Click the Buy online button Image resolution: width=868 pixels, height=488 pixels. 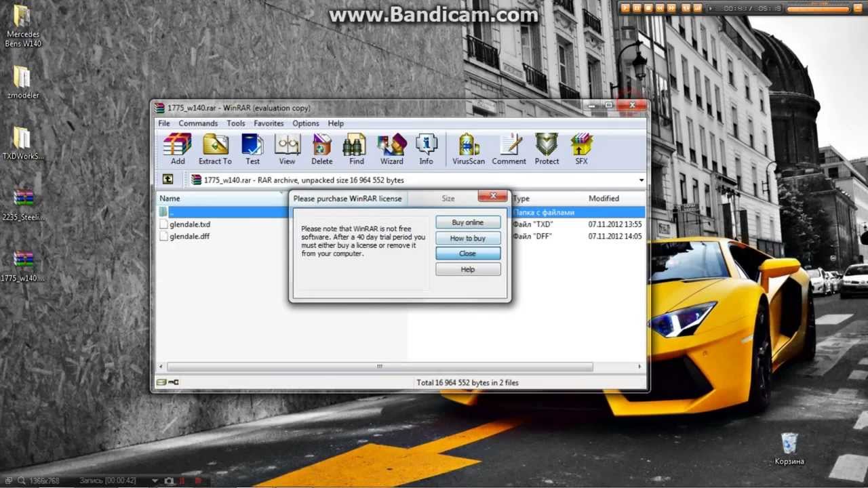468,222
